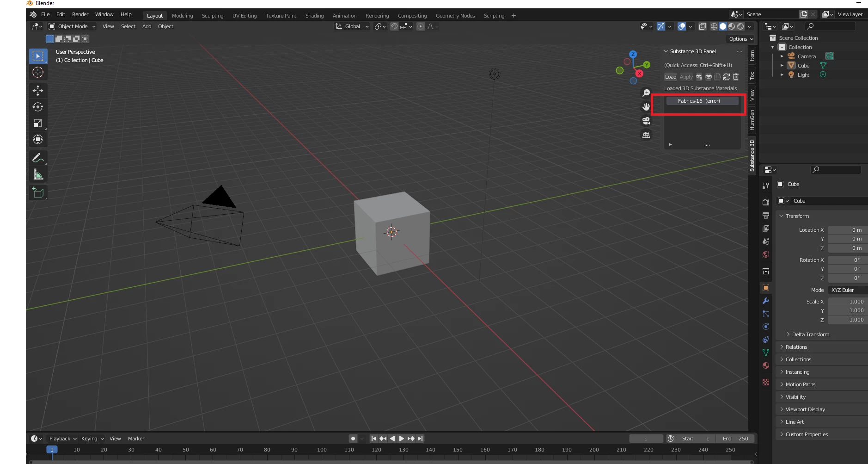Open the Output properties printer tab
This screenshot has width=868, height=464.
[766, 216]
